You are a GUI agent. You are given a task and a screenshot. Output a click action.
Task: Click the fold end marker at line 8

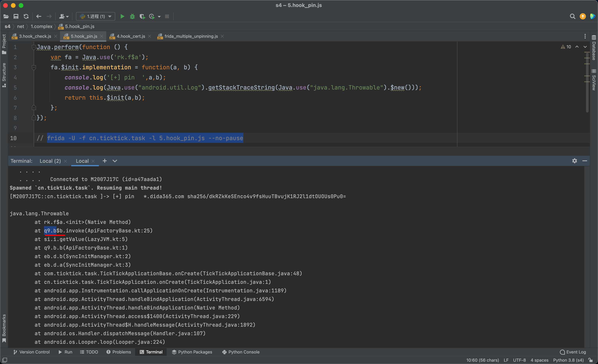click(x=34, y=118)
